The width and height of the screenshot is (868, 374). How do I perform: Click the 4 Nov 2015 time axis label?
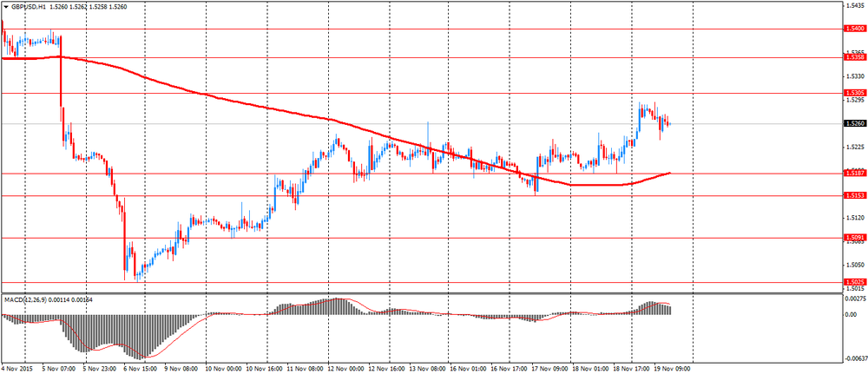(x=17, y=368)
